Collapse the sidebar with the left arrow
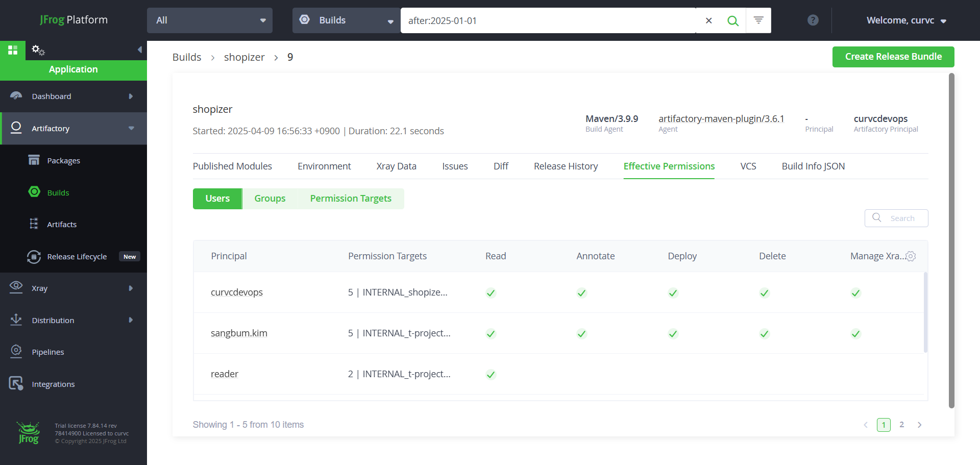Screen dimensions: 980x465 pos(139,50)
